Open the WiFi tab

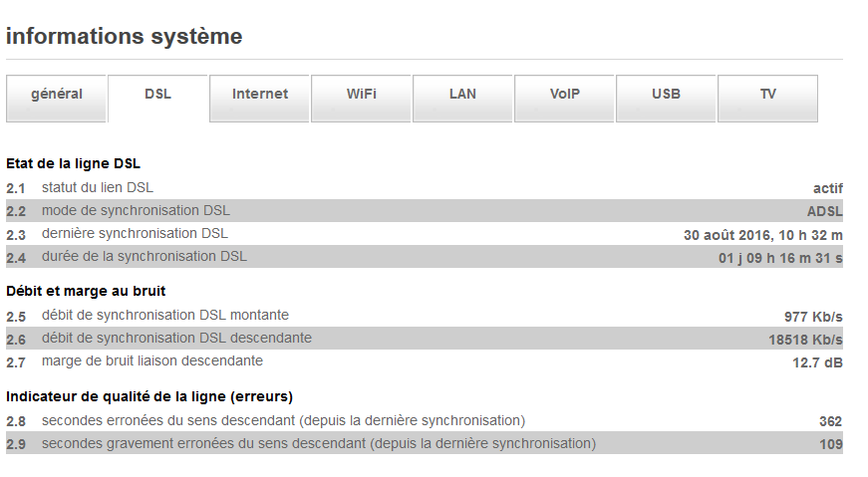click(x=362, y=95)
